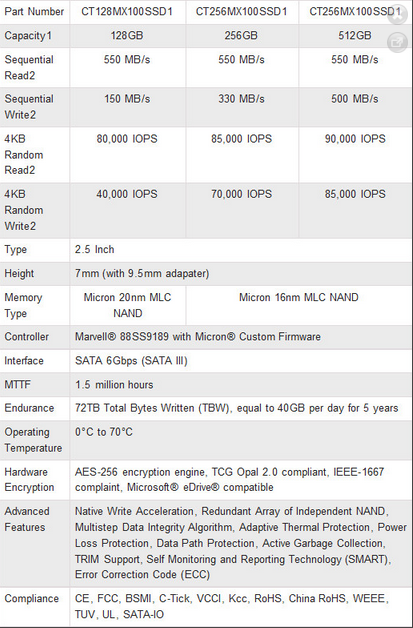Select the 150 MB/s sequential write value
The width and height of the screenshot is (413, 628).
coord(127,99)
